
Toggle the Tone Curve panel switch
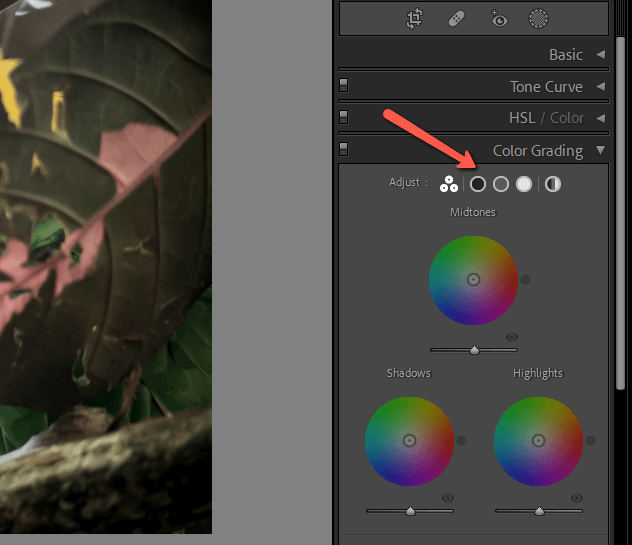[x=343, y=85]
